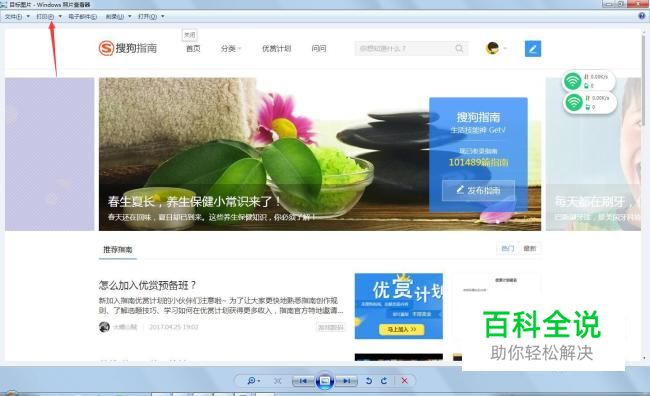Viewport: 650px width, 396px height.
Task: Select the 推荐指南 tab
Action: point(118,249)
